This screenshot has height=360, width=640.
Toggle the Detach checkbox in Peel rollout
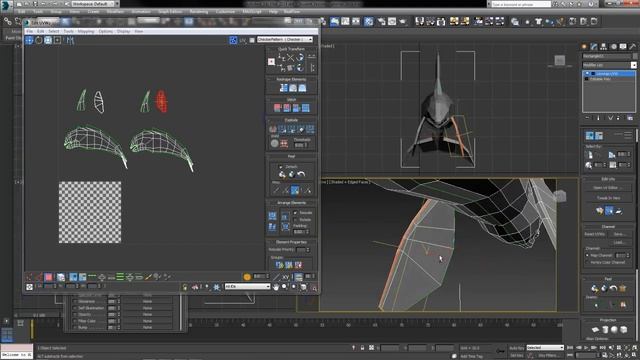(x=280, y=167)
